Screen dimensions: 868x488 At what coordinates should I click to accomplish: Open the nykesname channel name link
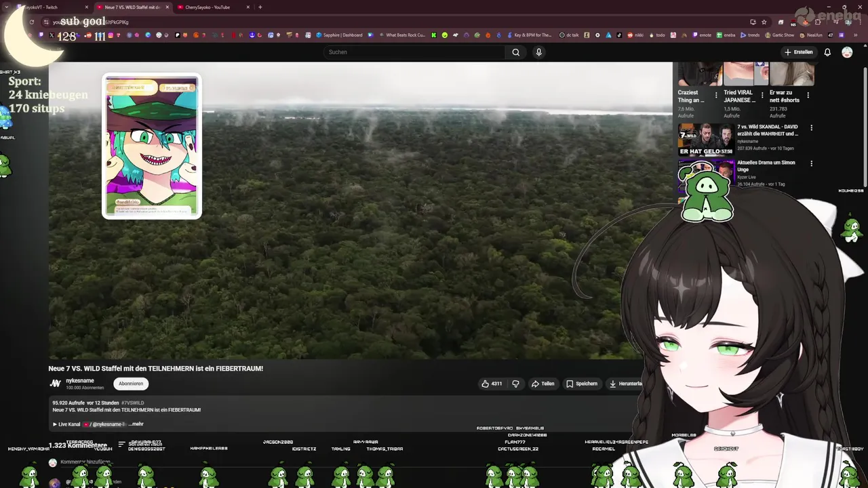(x=80, y=381)
